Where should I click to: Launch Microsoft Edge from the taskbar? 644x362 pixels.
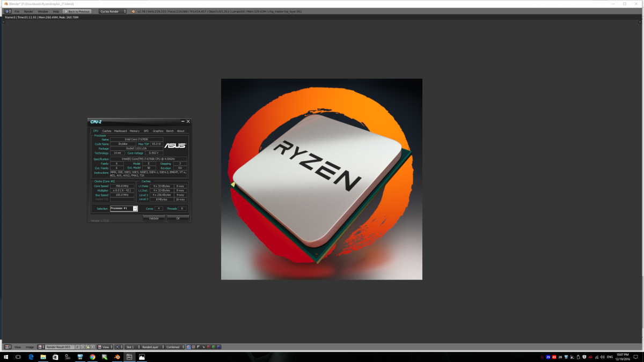coord(31,357)
